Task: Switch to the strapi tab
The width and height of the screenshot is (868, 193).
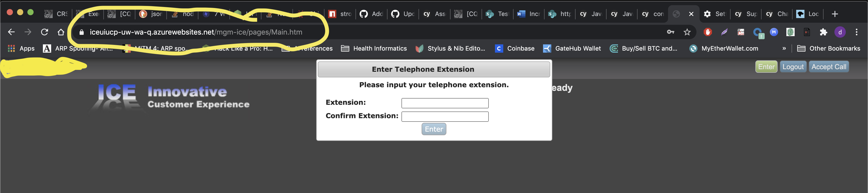Action: [x=340, y=14]
